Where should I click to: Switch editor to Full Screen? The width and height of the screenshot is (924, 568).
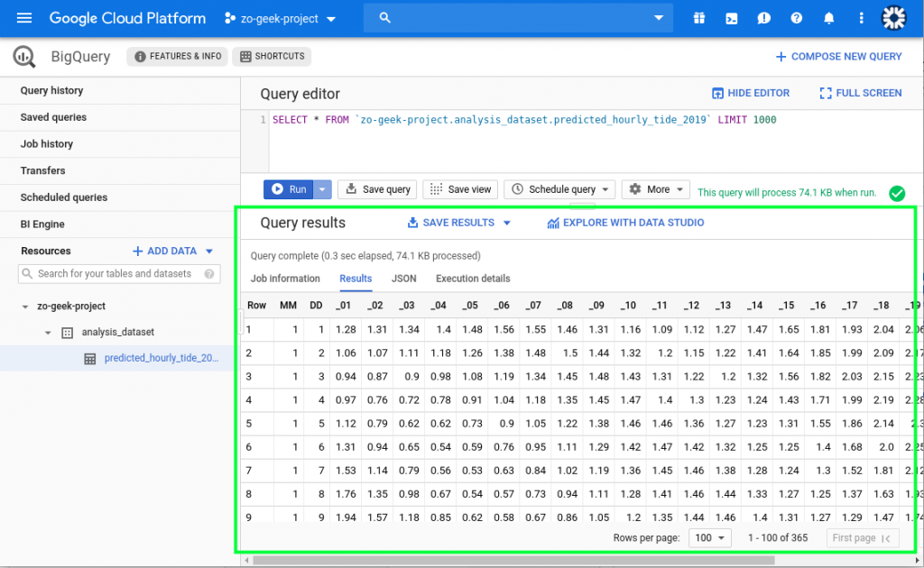tap(860, 93)
